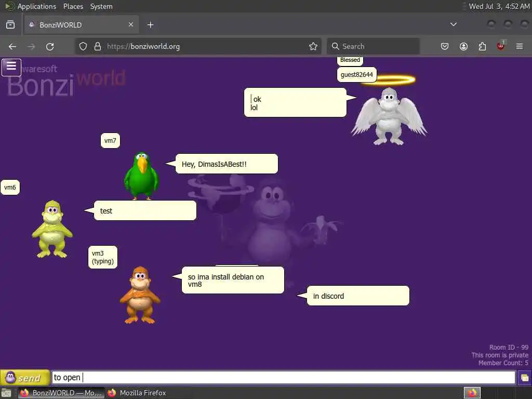Open the Places menu
Viewport: 532px width, 399px height.
[73, 6]
